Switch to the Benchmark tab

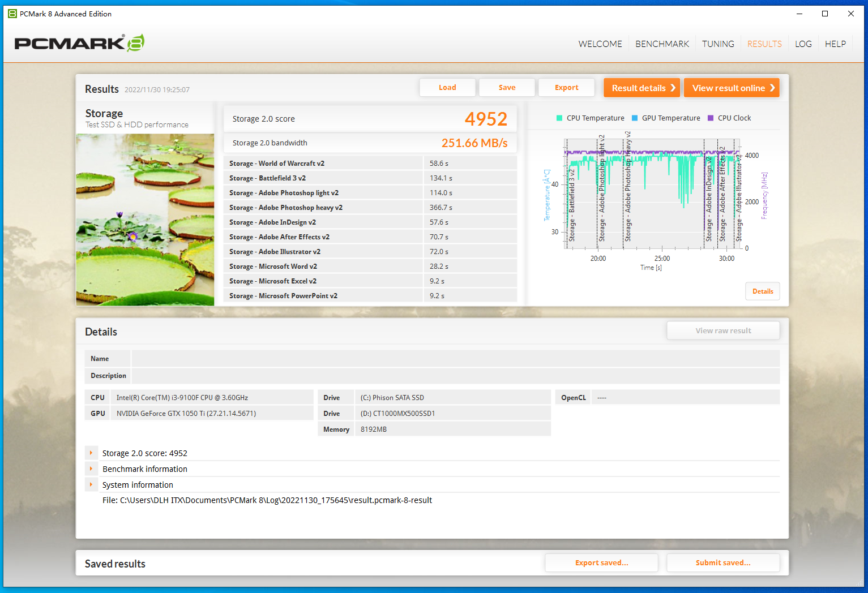[662, 44]
